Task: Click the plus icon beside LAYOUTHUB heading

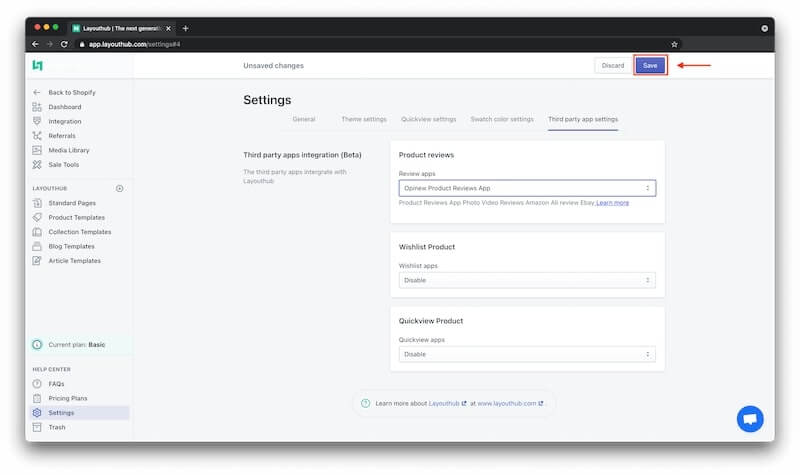Action: pyautogui.click(x=119, y=188)
